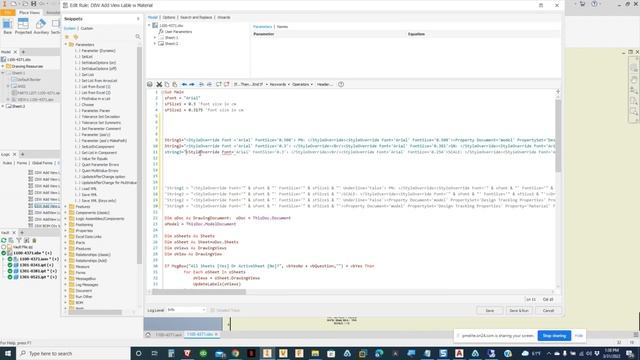Click the comment selection icon
This screenshot has width=640, height=360.
tap(219, 84)
